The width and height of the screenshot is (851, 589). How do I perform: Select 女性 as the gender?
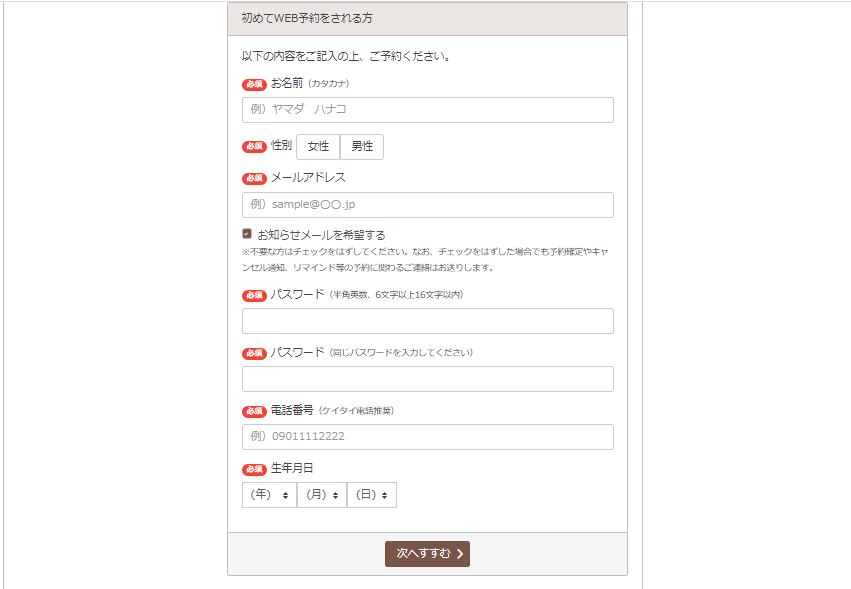[318, 147]
